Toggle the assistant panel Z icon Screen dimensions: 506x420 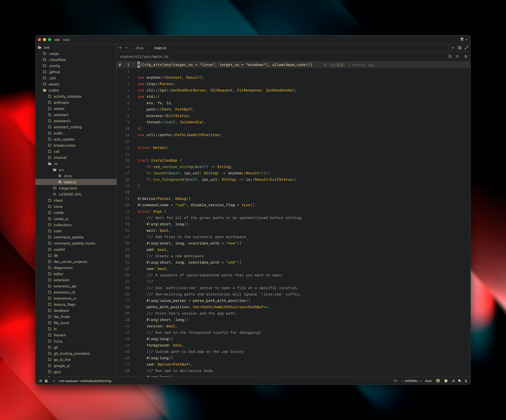pyautogui.click(x=453, y=381)
